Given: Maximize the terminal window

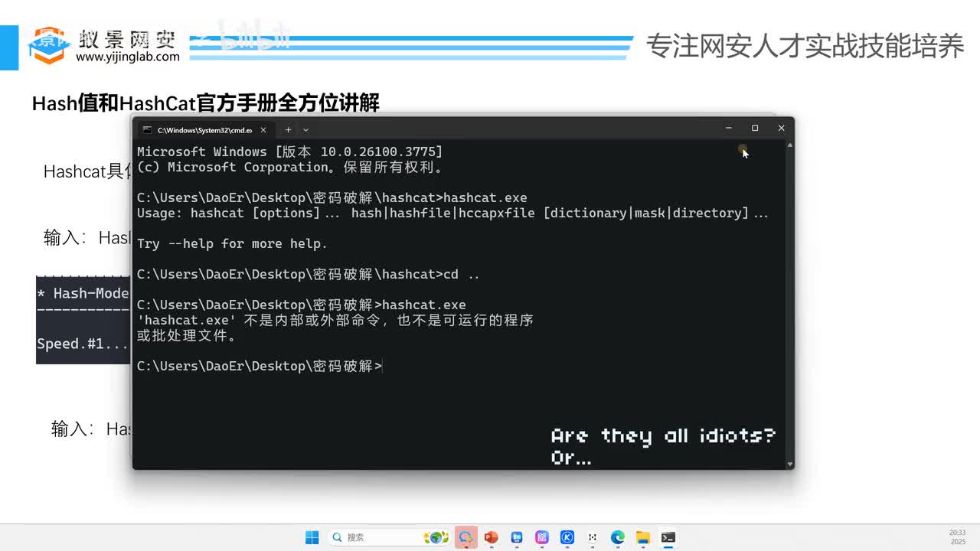Looking at the screenshot, I should pyautogui.click(x=755, y=128).
